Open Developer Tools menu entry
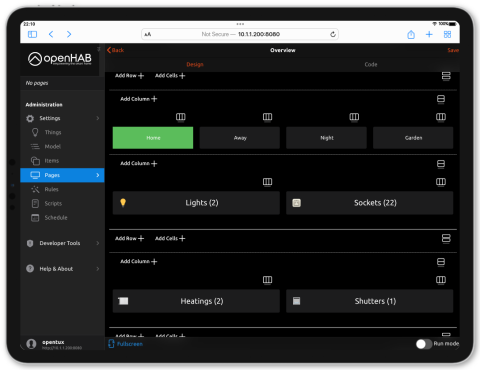This screenshot has width=480, height=370. pyautogui.click(x=62, y=243)
